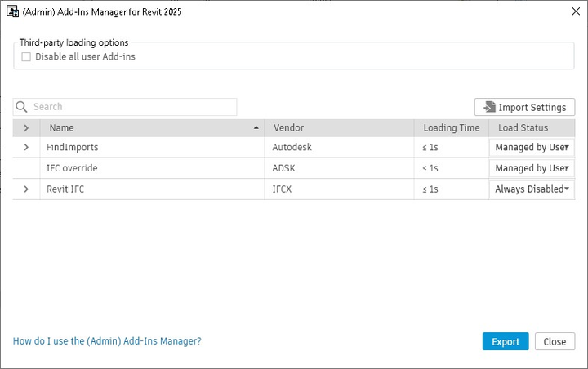Screen dimensions: 588x369
Task: Click the Add-Ins Manager title bar icon
Action: pyautogui.click(x=13, y=11)
